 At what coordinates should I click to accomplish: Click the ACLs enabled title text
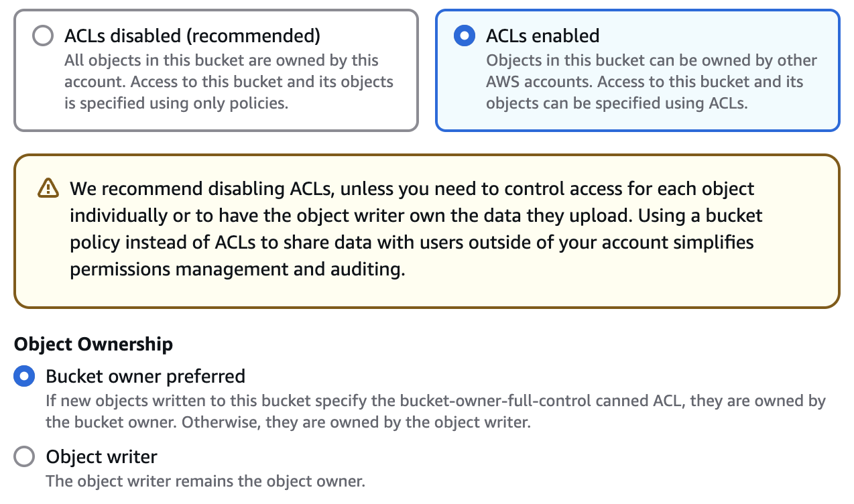pyautogui.click(x=542, y=36)
